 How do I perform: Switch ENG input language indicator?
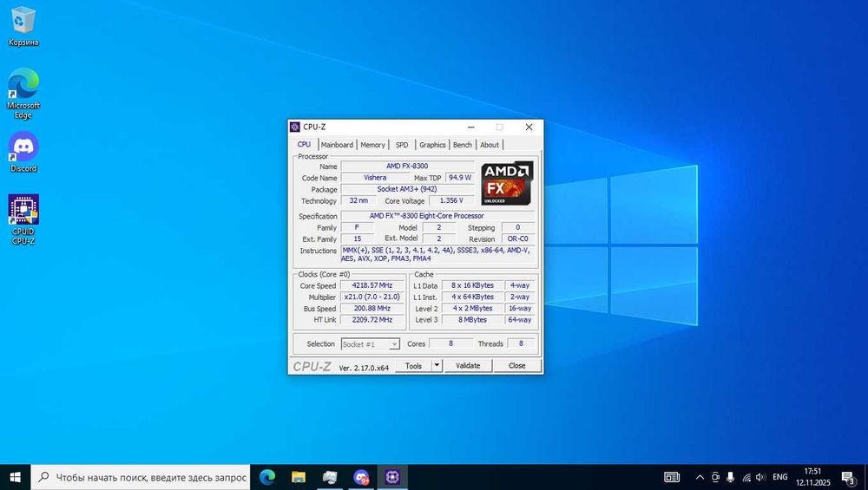tap(780, 477)
